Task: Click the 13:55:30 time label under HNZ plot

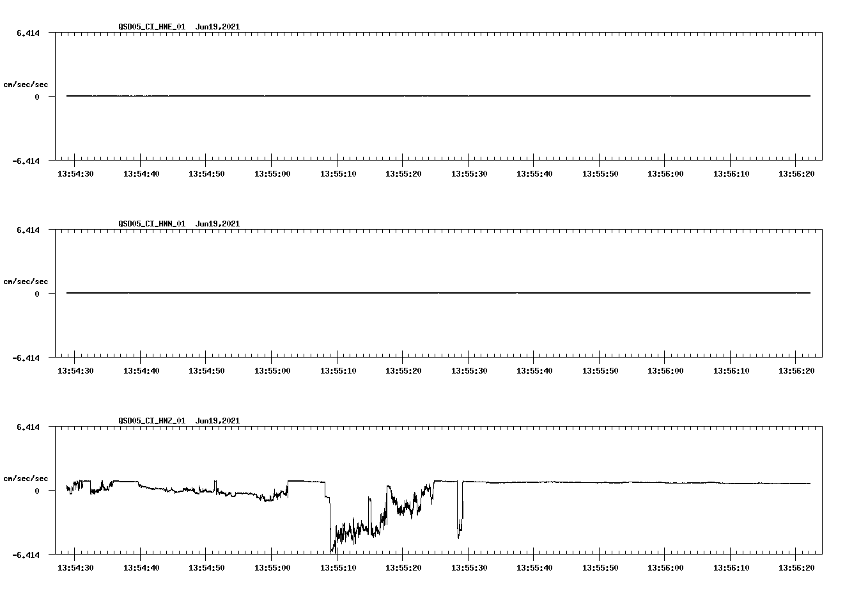Action: (469, 568)
